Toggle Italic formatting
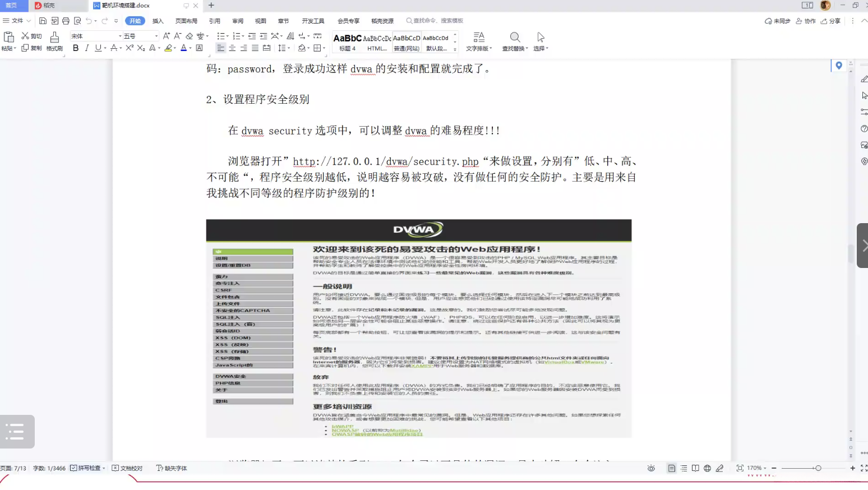The width and height of the screenshot is (868, 490). (x=87, y=48)
